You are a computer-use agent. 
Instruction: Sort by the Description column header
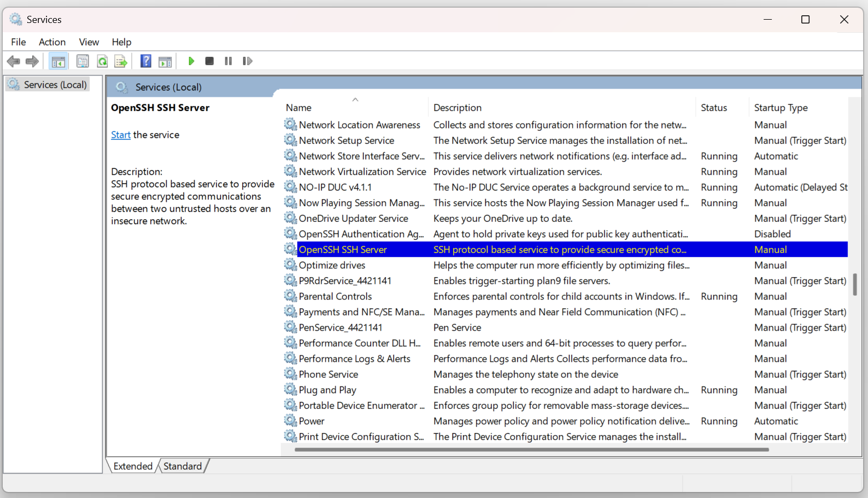[x=562, y=108]
